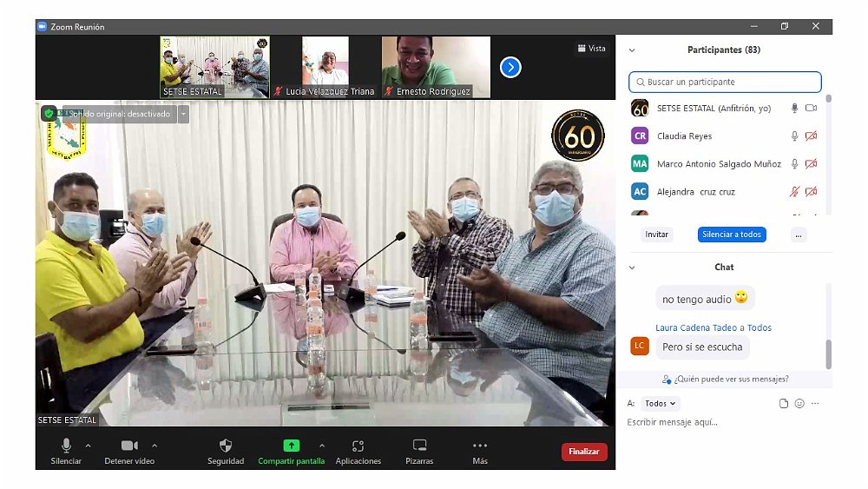This screenshot has height=489, width=868.
Task: Click the Más three-dots toolbar icon
Action: (x=480, y=446)
